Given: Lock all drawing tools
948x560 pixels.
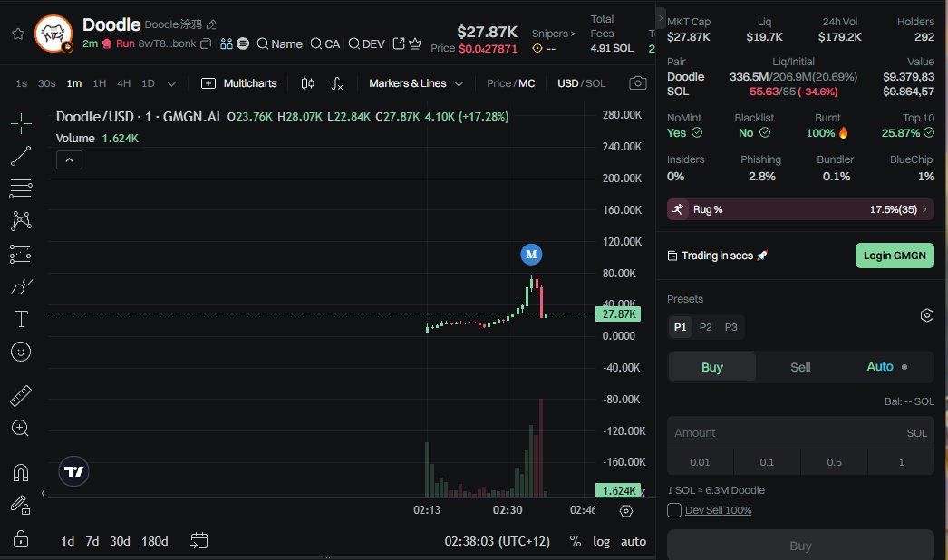Looking at the screenshot, I should click(x=21, y=538).
